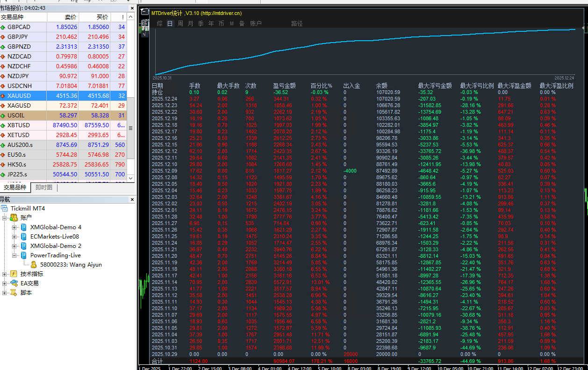Switch to the 交易品种 tab

(x=15, y=188)
